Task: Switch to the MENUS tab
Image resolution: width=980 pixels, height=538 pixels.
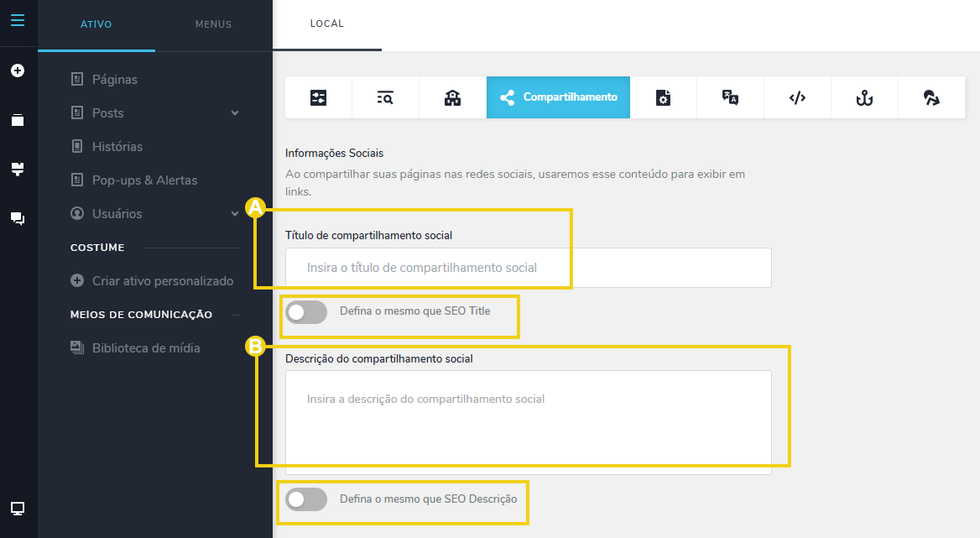Action: coord(214,24)
